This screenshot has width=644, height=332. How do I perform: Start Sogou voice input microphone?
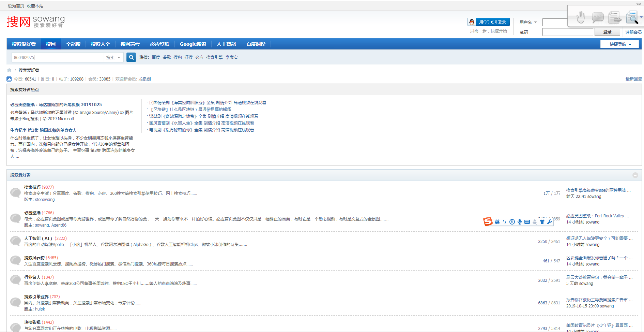tap(520, 222)
